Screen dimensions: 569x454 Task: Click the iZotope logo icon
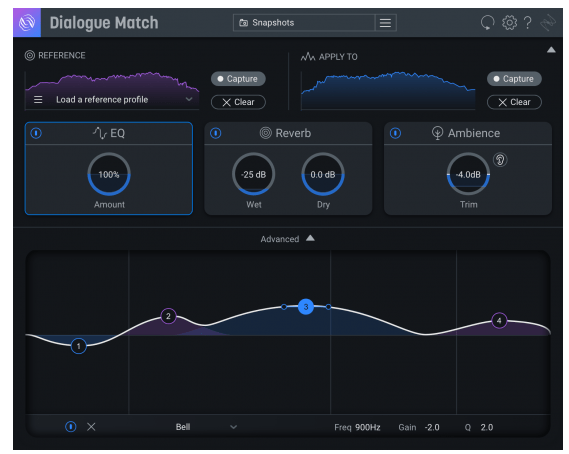pyautogui.click(x=27, y=23)
